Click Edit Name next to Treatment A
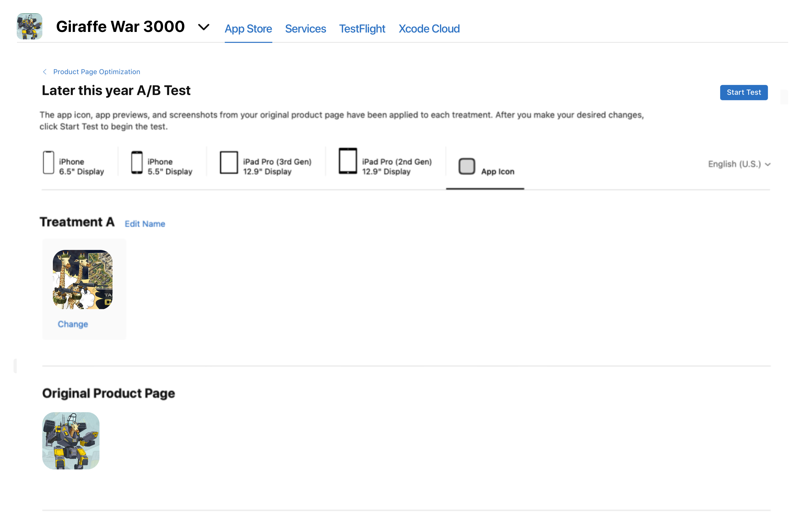The width and height of the screenshot is (812, 521). point(145,224)
